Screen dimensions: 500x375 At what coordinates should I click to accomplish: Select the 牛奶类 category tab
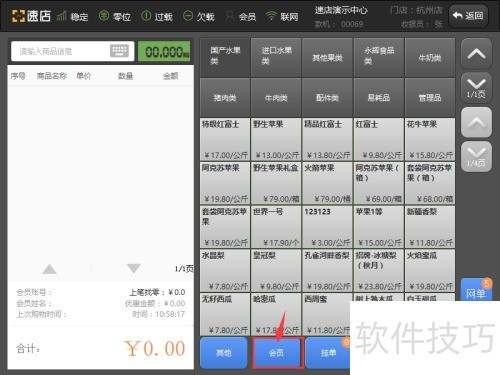[x=430, y=57]
